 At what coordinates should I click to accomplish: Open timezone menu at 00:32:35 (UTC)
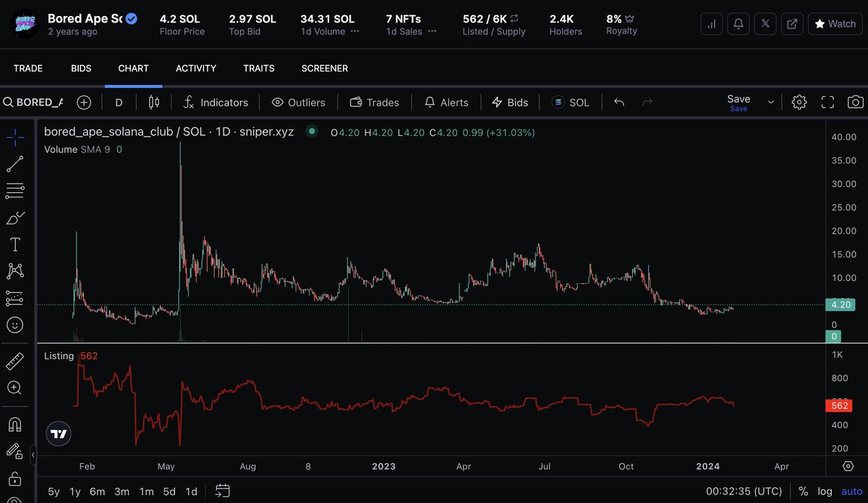[744, 491]
